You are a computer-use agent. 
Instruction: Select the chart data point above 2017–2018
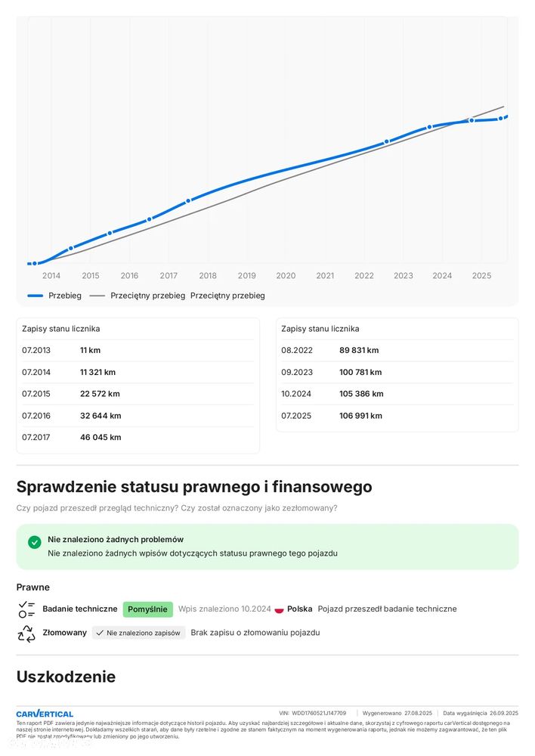[x=188, y=200]
